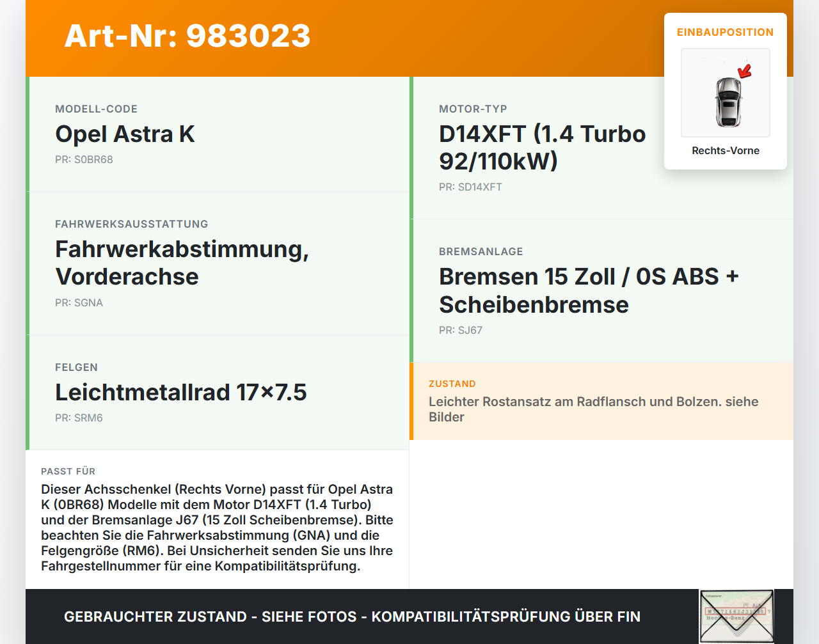This screenshot has height=644, width=819.
Task: Click the Einbauposition panel card
Action: click(x=726, y=90)
